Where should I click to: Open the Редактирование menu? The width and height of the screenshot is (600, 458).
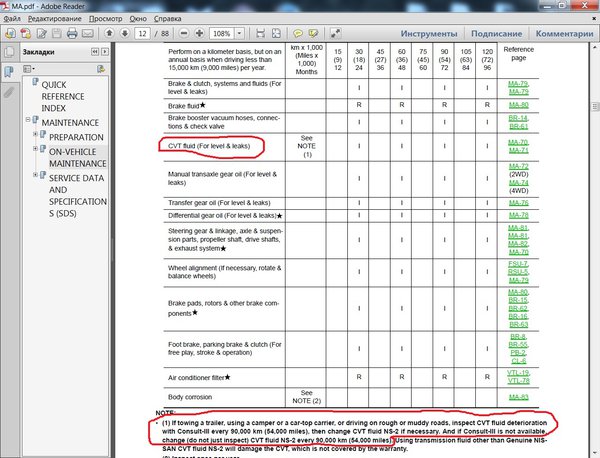(x=56, y=18)
